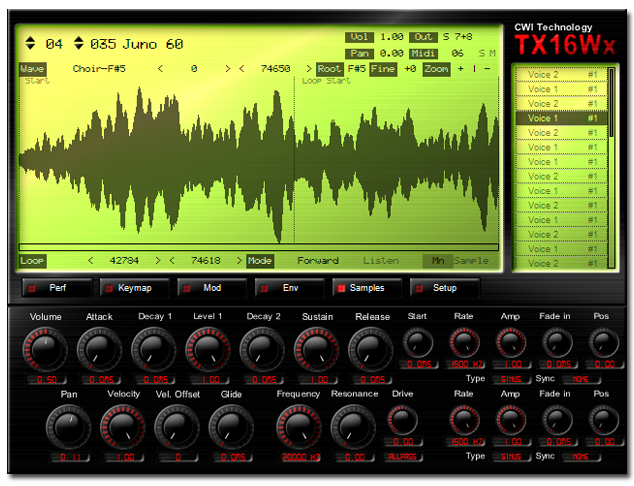Viewport: 634px width, 486px height.
Task: Open the Perf page
Action: click(57, 288)
